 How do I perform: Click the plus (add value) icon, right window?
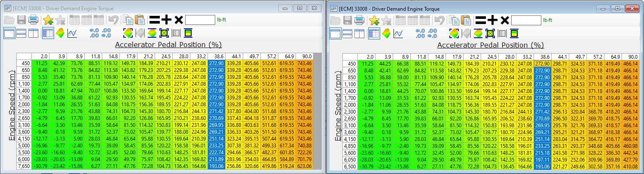tap(492, 20)
